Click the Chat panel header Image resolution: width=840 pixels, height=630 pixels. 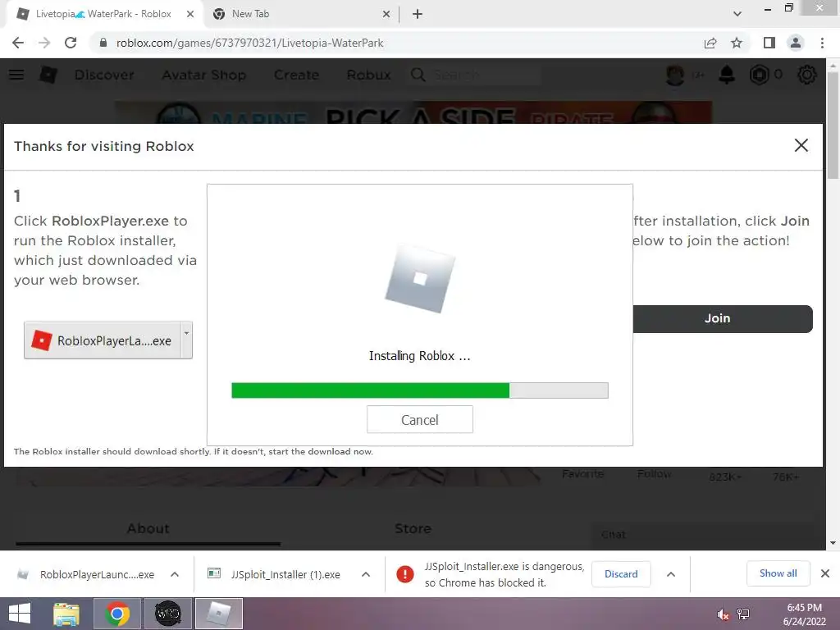pyautogui.click(x=707, y=535)
